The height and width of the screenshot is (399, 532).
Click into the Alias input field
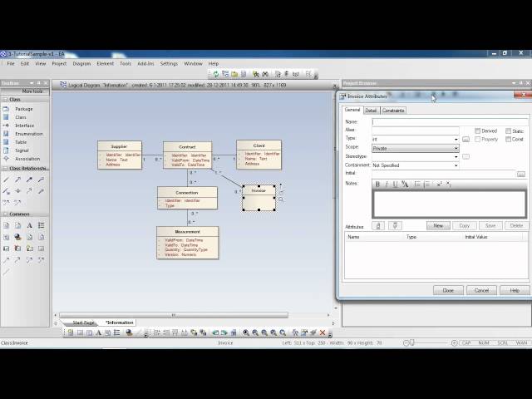(416, 131)
